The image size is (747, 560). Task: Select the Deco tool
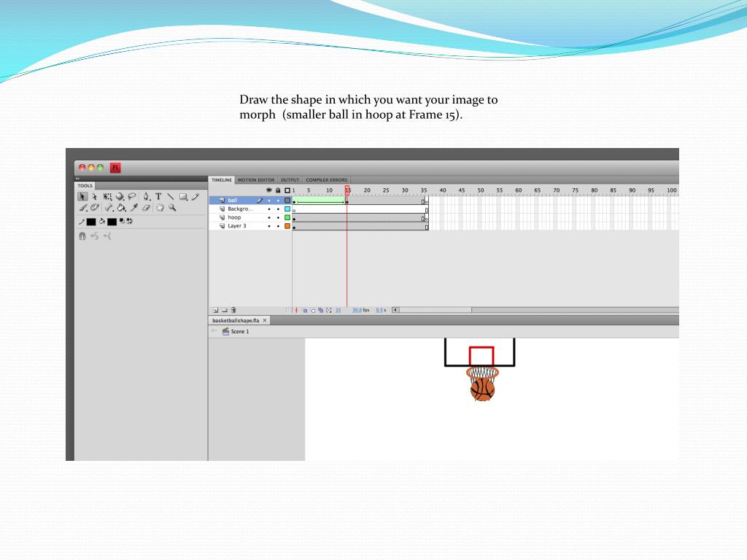[x=95, y=208]
